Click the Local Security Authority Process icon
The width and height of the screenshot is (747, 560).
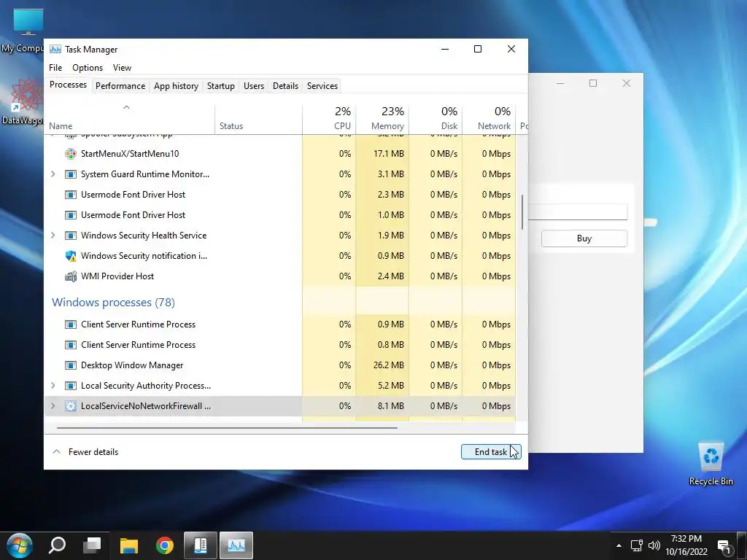point(71,386)
